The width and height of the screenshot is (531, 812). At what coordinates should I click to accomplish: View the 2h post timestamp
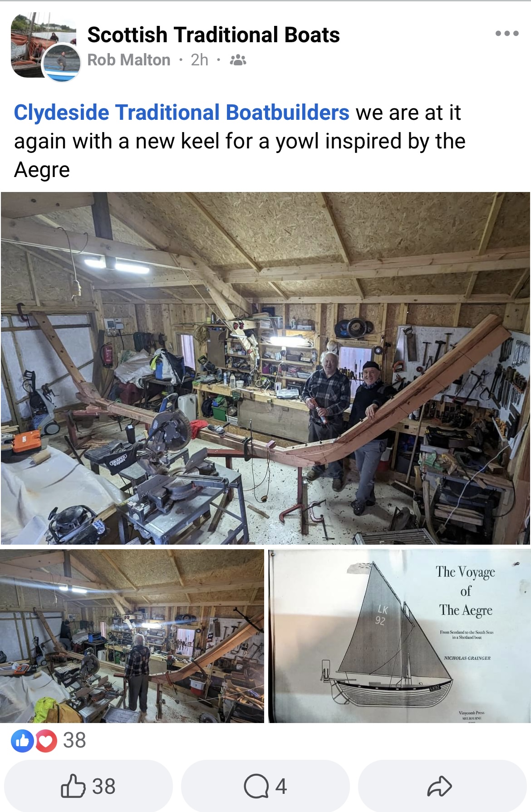pos(199,60)
